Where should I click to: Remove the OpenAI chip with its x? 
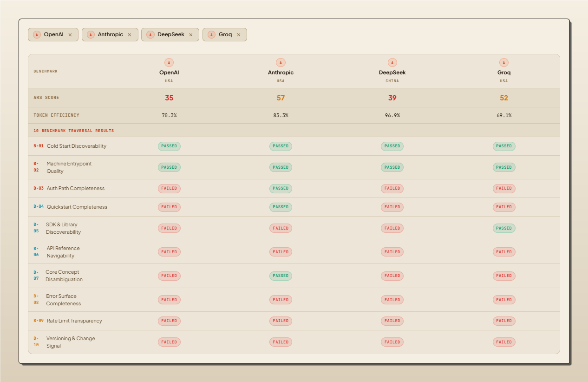(x=70, y=35)
